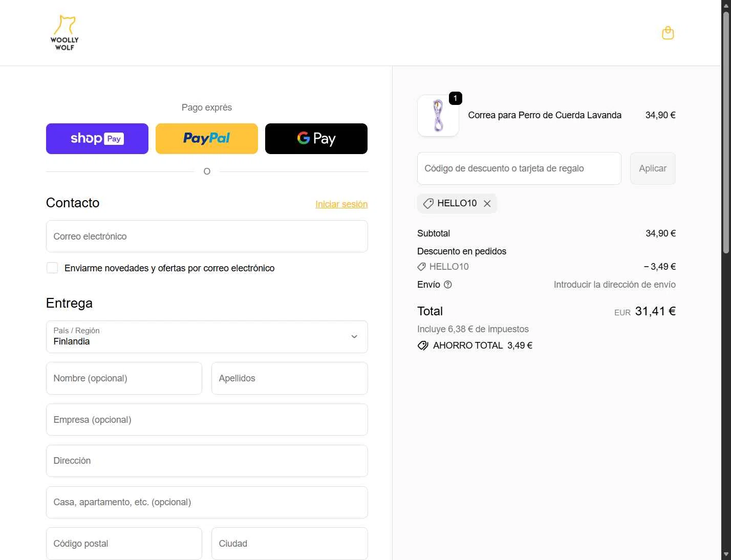Open the lavender leash product thumbnail
Viewport: 731px width, 560px height.
[x=438, y=116]
